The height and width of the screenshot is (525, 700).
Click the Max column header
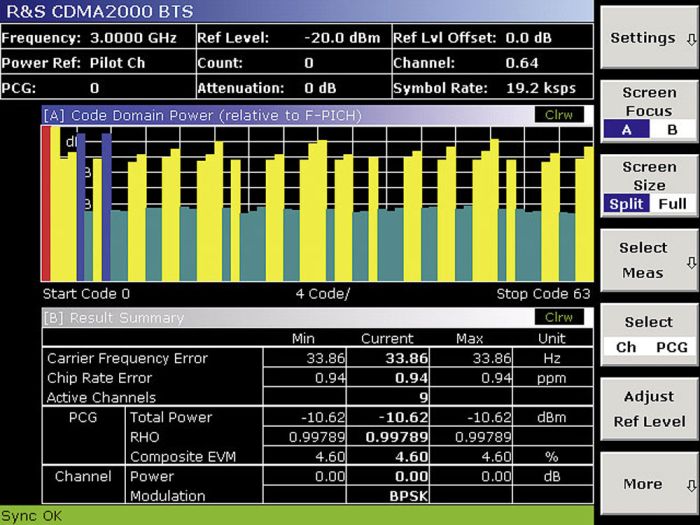click(x=470, y=338)
